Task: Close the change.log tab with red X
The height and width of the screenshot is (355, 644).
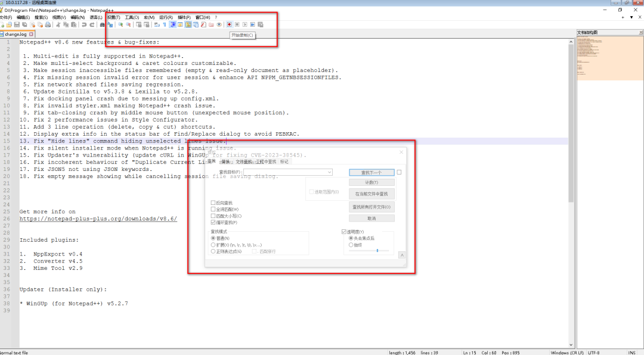Action: (31, 34)
